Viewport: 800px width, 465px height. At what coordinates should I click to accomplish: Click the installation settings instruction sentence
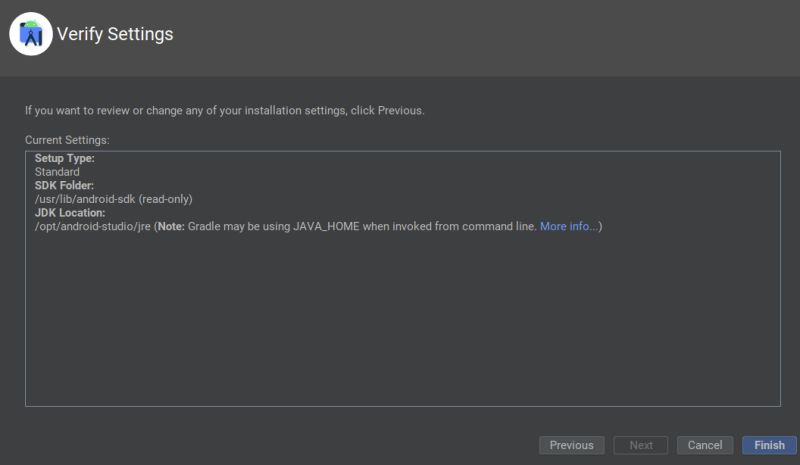pyautogui.click(x=224, y=110)
